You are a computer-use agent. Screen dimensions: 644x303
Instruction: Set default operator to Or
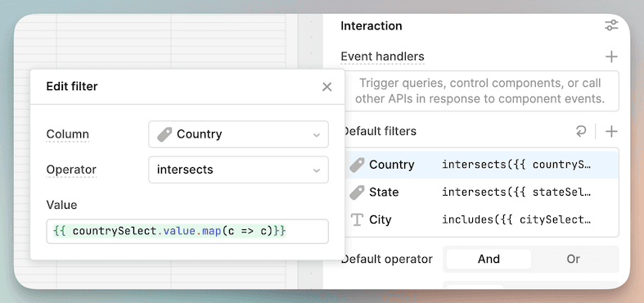coord(573,259)
